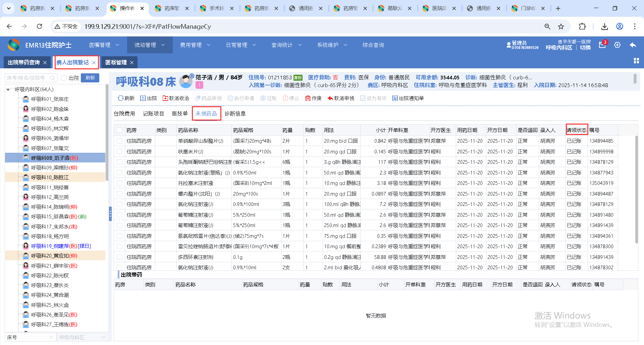Screen dimensions: 644x345
Task: Check the row for 单硝酸异山梨酯片
Action: click(119, 141)
